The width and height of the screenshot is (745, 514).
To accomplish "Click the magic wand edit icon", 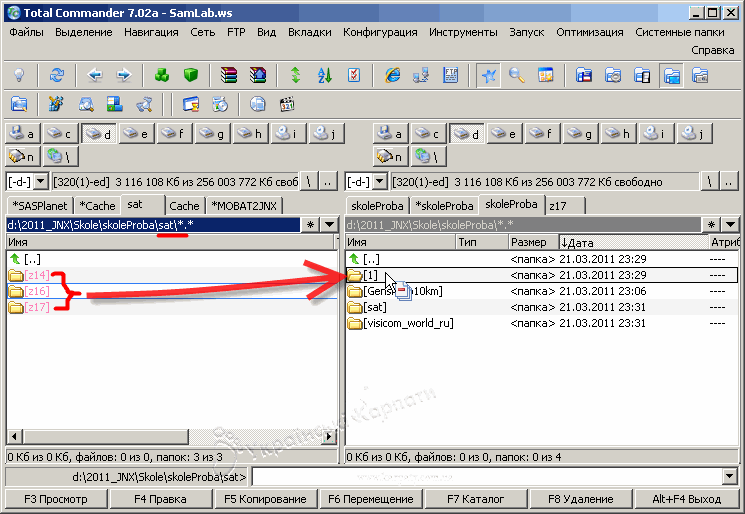I will (x=57, y=104).
